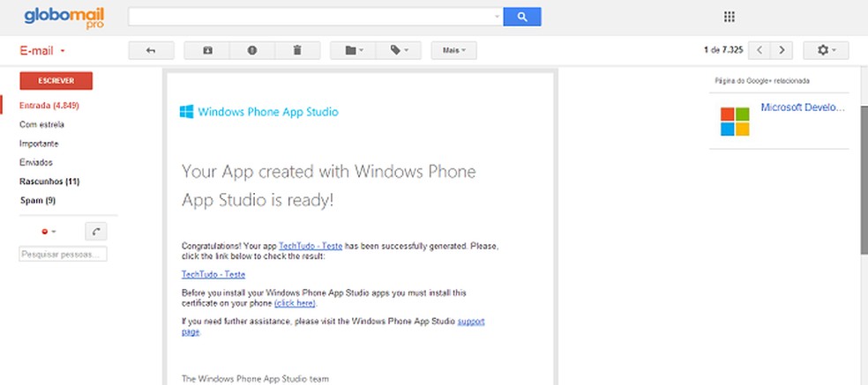
Task: Click the '1 de 7.325' message counter
Action: pyautogui.click(x=724, y=50)
